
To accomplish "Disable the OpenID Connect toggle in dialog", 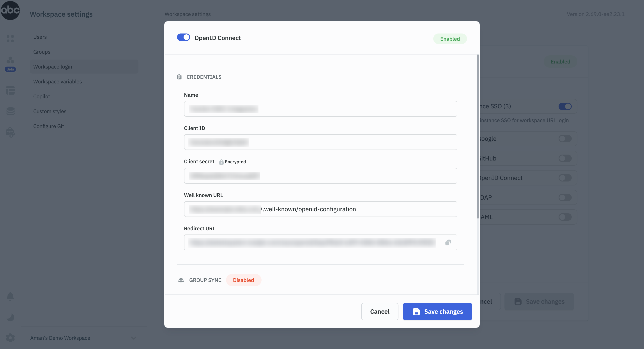I will coord(183,37).
